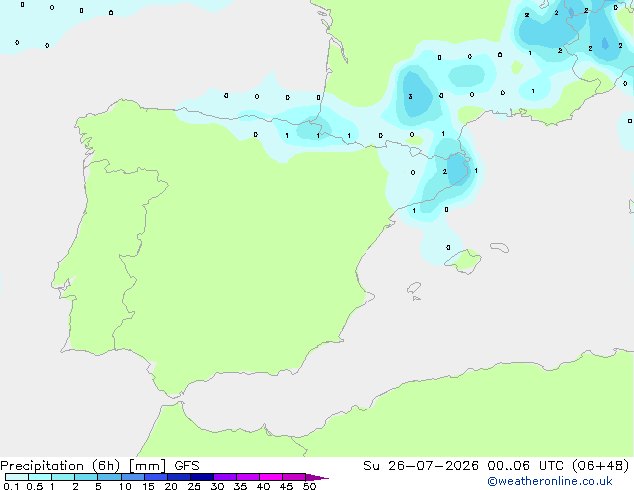Click the 20–25 mm legend color swatch
The height and width of the screenshot is (490, 634).
pos(179,477)
